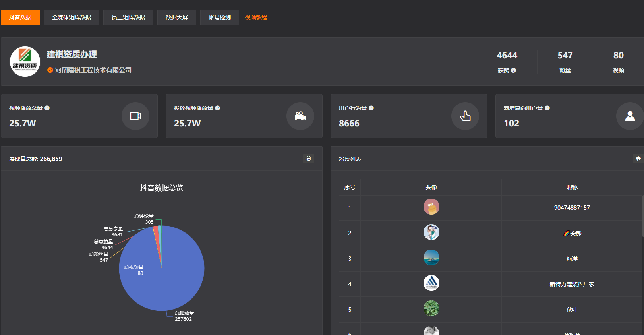Click the help icon beside 投放视频播放量
644x335 pixels.
(217, 108)
